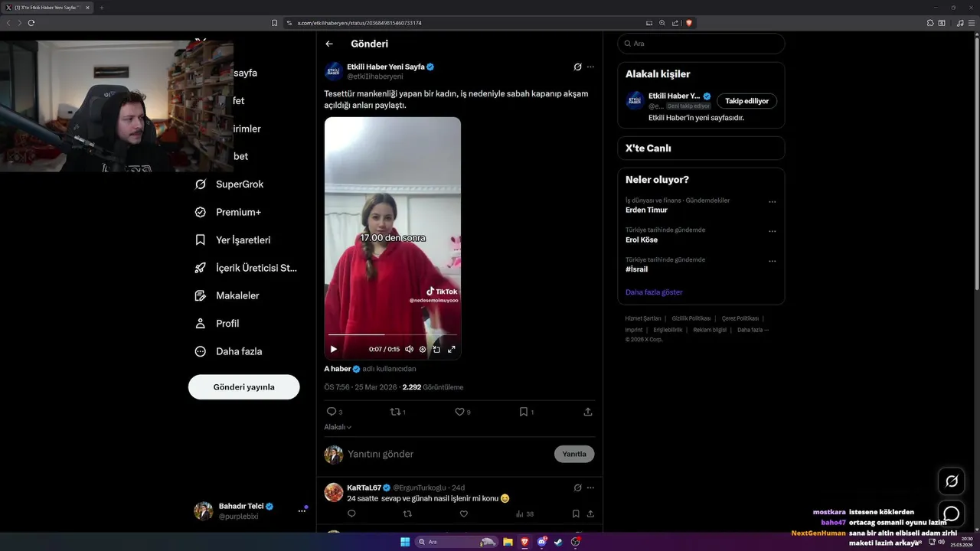The height and width of the screenshot is (551, 980).
Task: Open SuperGrok in the sidebar
Action: [x=230, y=184]
